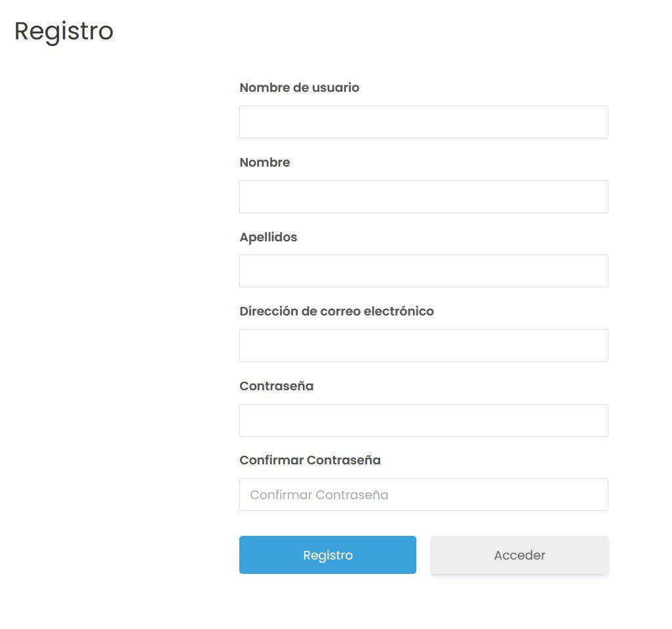Viewport: 672px width, 629px height.
Task: Place cursor in the email address box
Action: click(424, 346)
